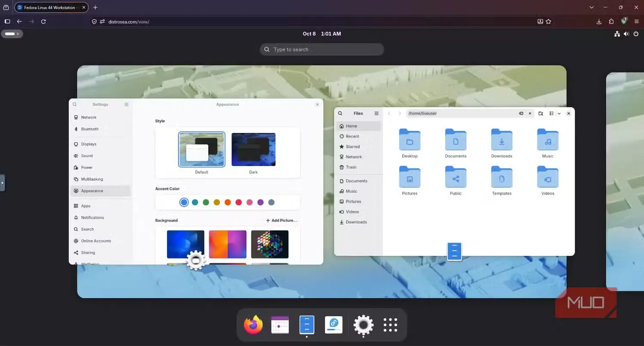The width and height of the screenshot is (644, 346).
Task: Open the browser downloads arrow icon
Action: click(x=599, y=21)
